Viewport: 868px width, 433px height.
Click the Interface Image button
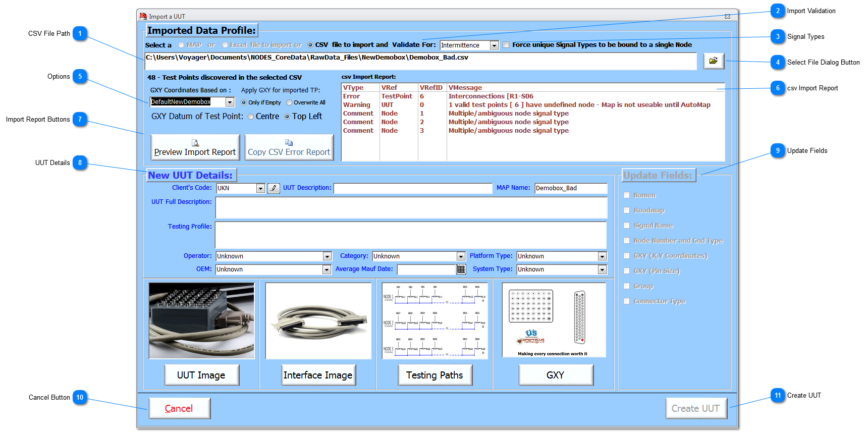pyautogui.click(x=318, y=375)
